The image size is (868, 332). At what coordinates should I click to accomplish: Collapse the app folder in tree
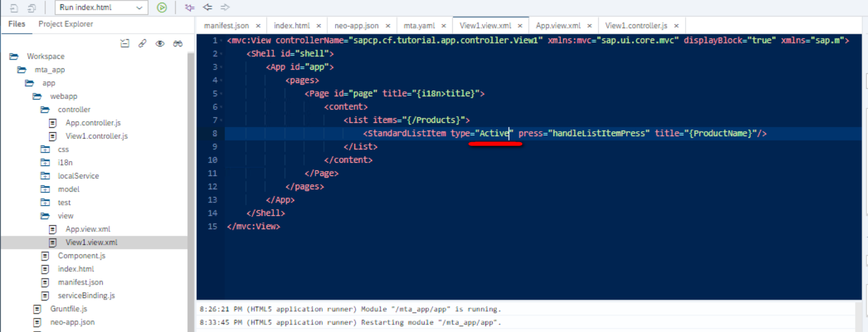tap(29, 83)
